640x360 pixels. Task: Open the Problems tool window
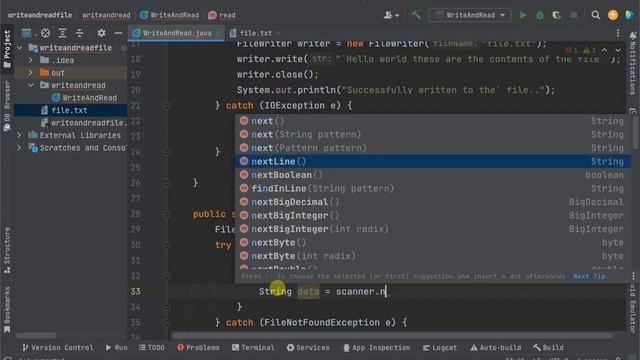198,348
